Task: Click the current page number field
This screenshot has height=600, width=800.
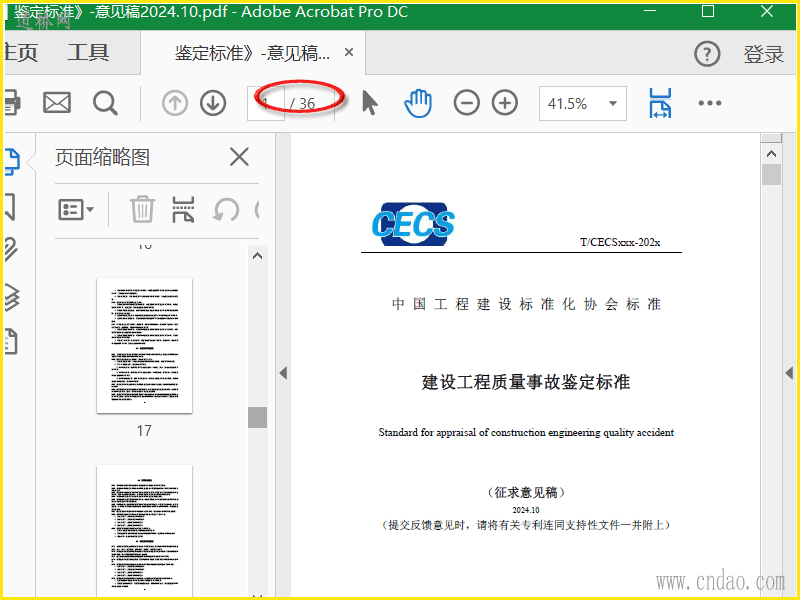Action: (x=266, y=104)
